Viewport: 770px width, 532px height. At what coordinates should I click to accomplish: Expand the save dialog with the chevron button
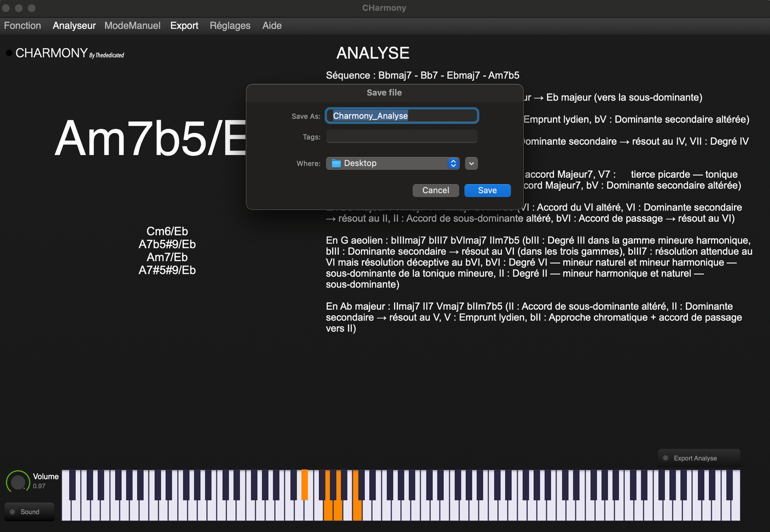471,163
